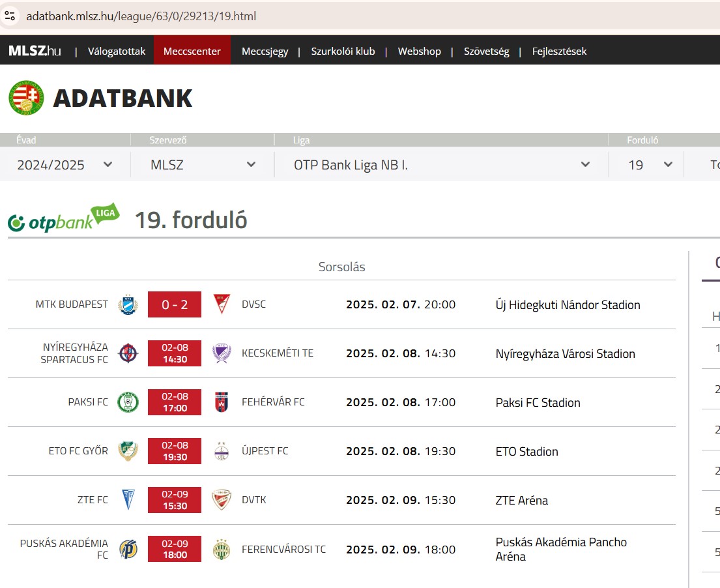The image size is (720, 588).
Task: Click the Kecskeméti TE team crest
Action: coord(222,353)
